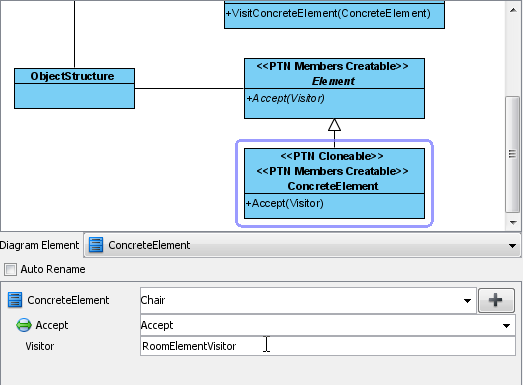
Task: Click the plus button to add a class
Action: coord(496,300)
